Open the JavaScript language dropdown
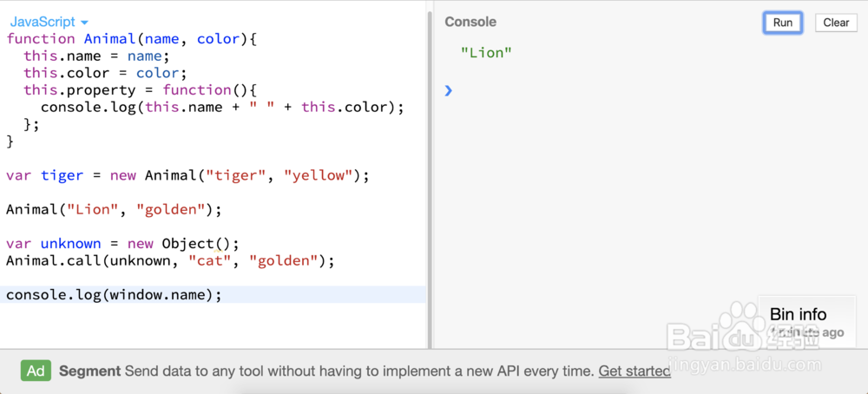 coord(49,21)
